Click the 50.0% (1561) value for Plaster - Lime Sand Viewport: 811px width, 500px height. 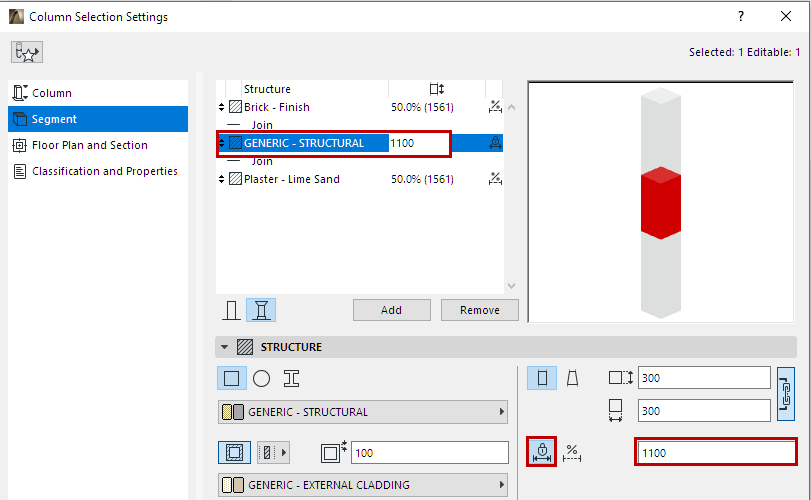click(x=422, y=179)
